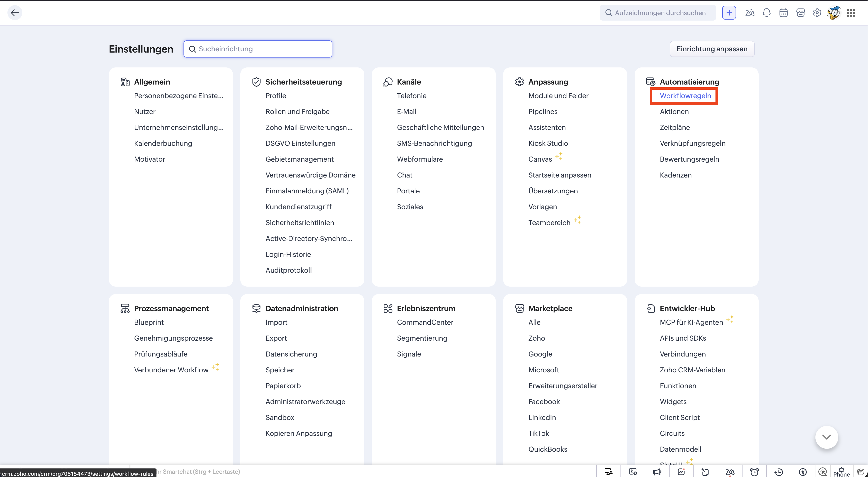Viewport: 868px width, 477px height.
Task: Open Aktionen under Automatisierung
Action: click(x=674, y=112)
